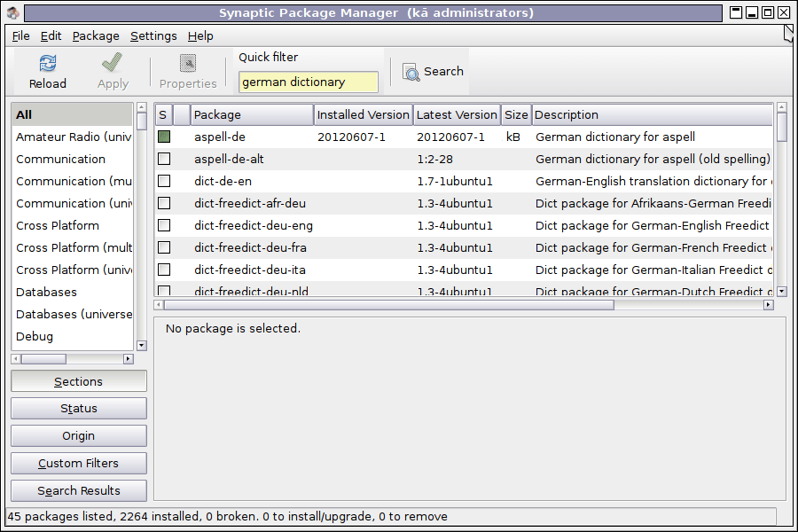Select Cross Platform (universe) section
This screenshot has width=798, height=532.
73,270
